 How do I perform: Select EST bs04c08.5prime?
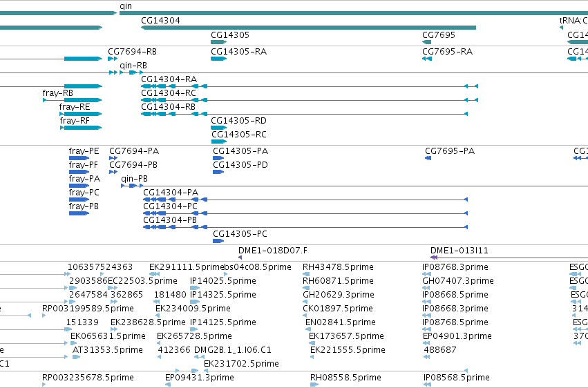point(258,267)
